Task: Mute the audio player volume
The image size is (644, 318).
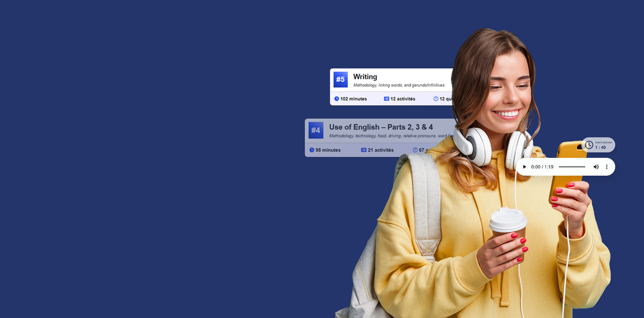Action: (596, 167)
